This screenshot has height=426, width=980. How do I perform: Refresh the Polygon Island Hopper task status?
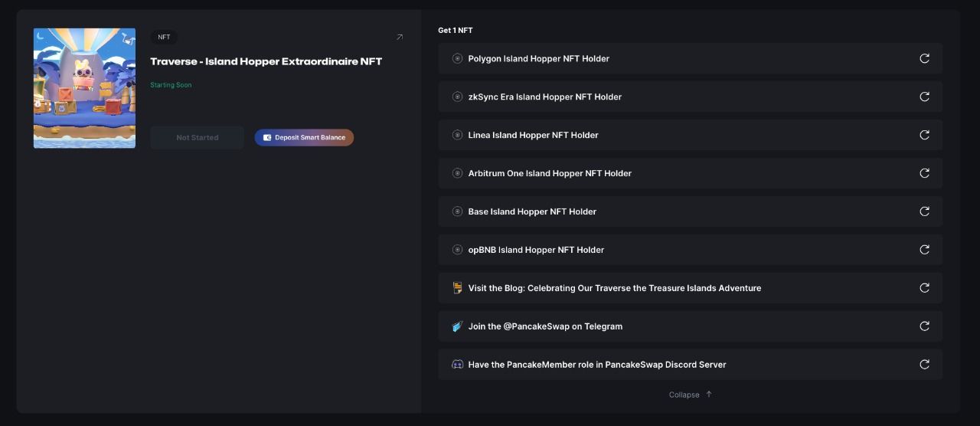pyautogui.click(x=924, y=58)
